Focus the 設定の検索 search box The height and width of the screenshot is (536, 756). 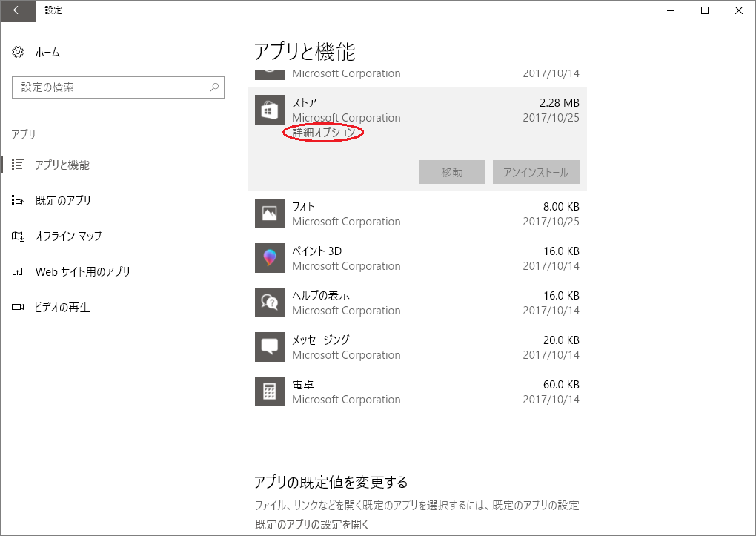click(x=119, y=87)
